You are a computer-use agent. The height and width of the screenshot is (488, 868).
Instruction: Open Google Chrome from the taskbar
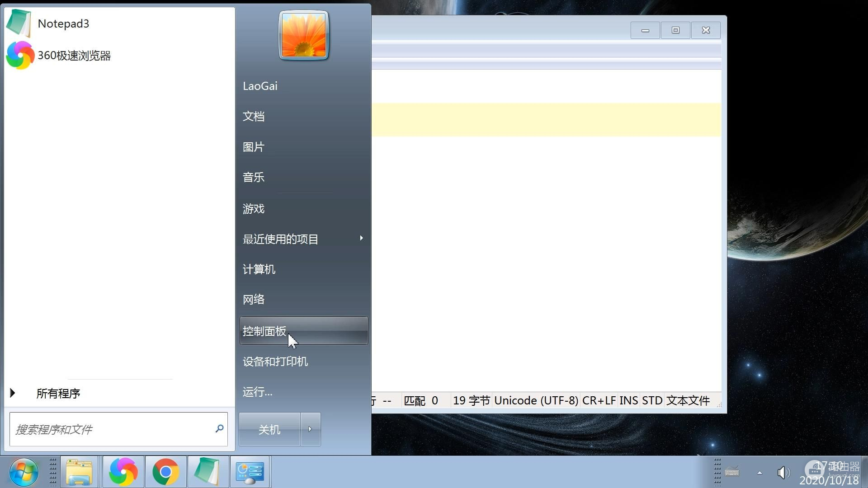point(165,472)
